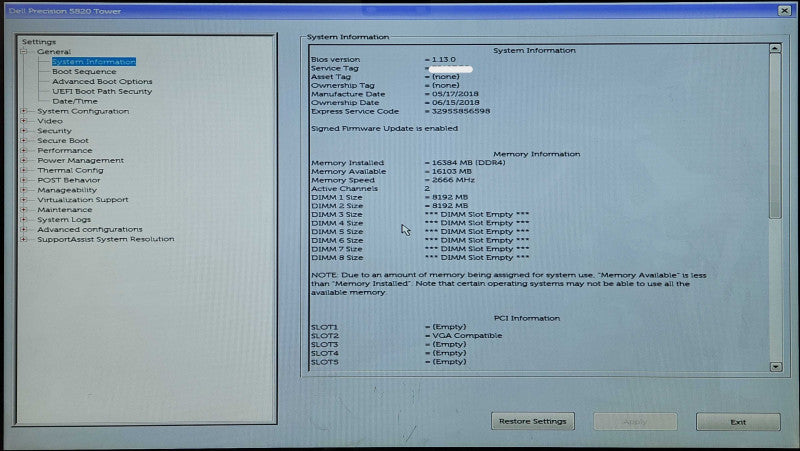
Task: Select Maintenance category label
Action: (x=65, y=210)
